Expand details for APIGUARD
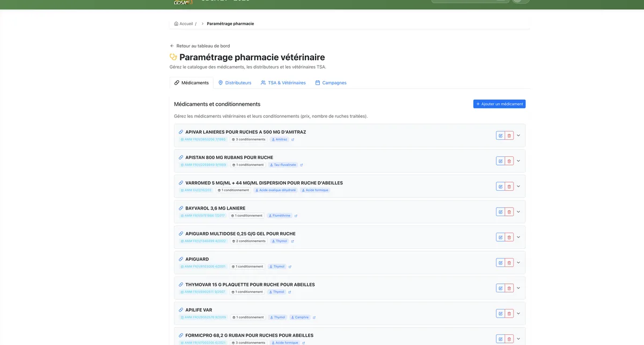 coord(518,262)
